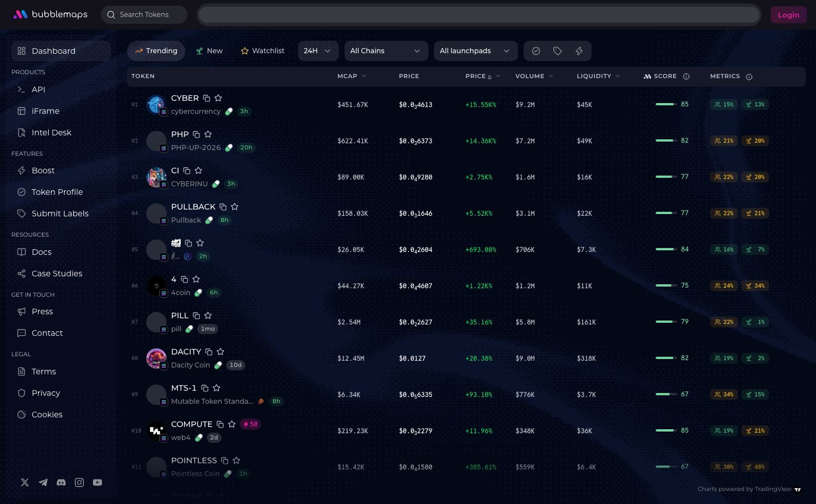Toggle watchlist star for PILL
The image size is (816, 504).
pos(208,315)
